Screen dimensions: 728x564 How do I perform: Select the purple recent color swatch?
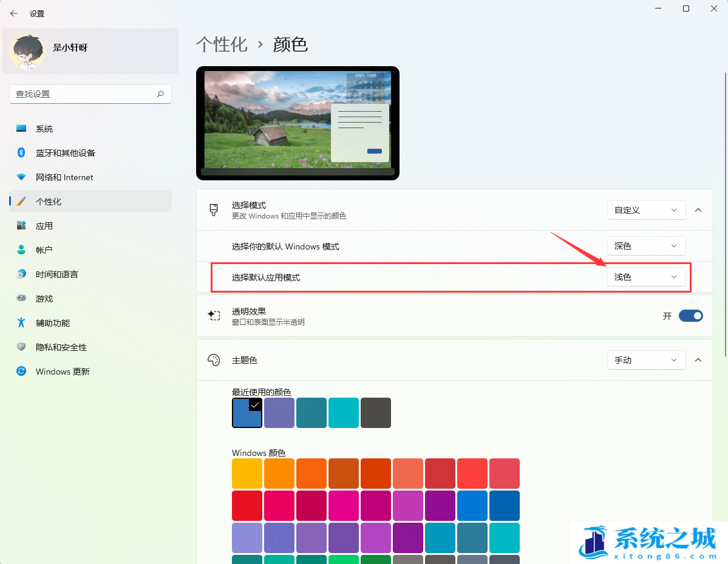coord(279,413)
